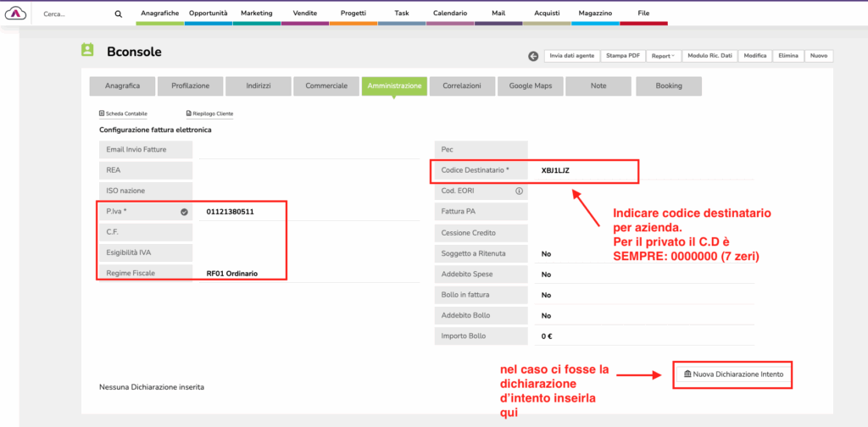868x427 pixels.
Task: Click the search magnifier icon
Action: 118,14
